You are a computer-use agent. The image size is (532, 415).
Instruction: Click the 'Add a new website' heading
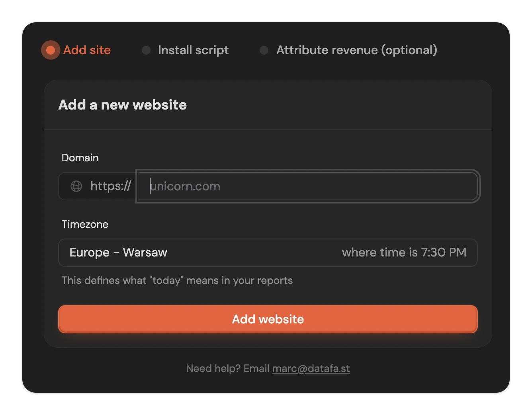pos(123,105)
